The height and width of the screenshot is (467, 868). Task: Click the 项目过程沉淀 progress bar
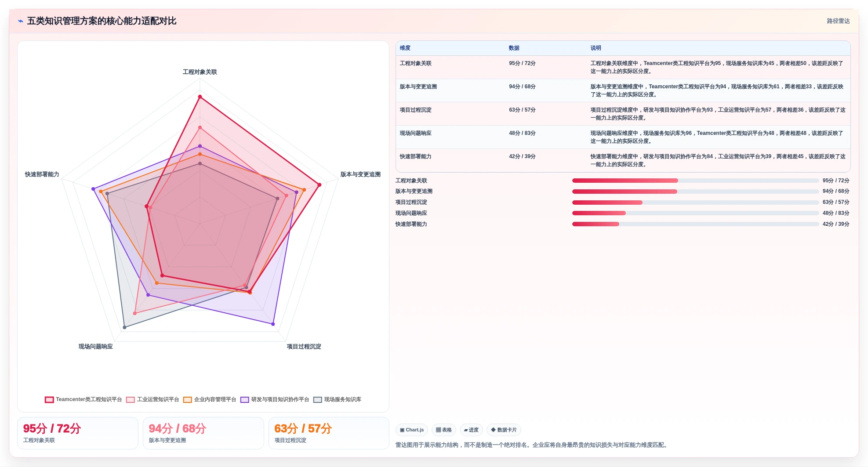coord(696,203)
